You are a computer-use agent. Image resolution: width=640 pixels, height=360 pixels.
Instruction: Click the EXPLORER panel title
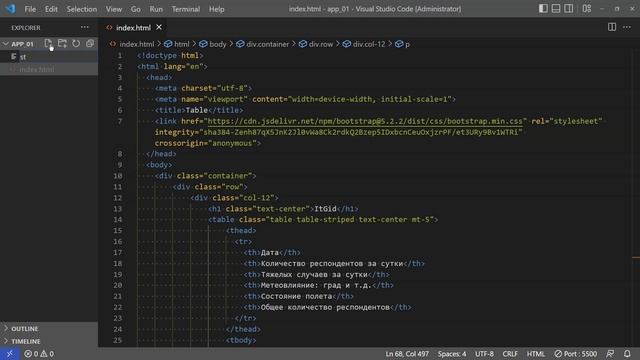(x=26, y=28)
